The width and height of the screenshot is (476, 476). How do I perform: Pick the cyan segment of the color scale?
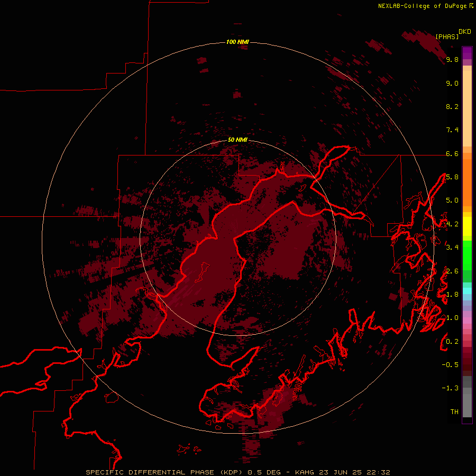pyautogui.click(x=467, y=291)
